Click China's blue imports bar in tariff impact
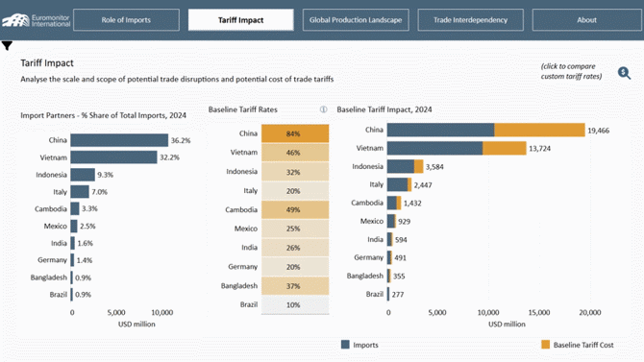 pyautogui.click(x=440, y=130)
